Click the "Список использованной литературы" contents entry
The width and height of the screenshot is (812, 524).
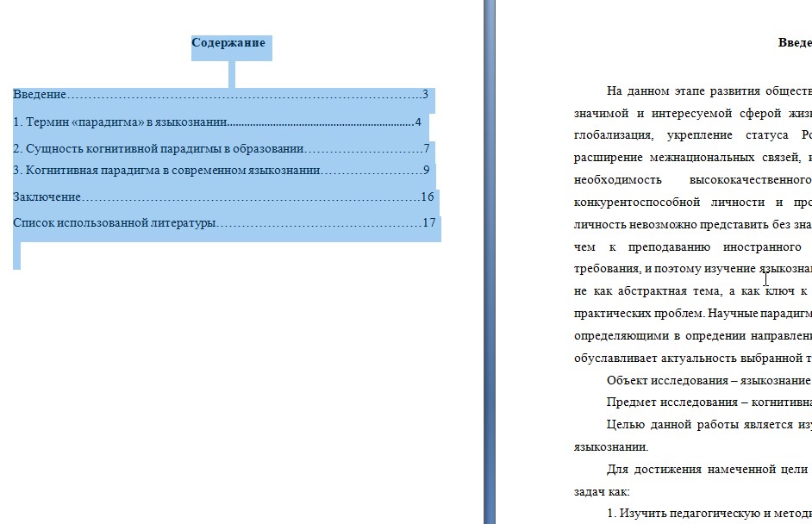(x=114, y=224)
